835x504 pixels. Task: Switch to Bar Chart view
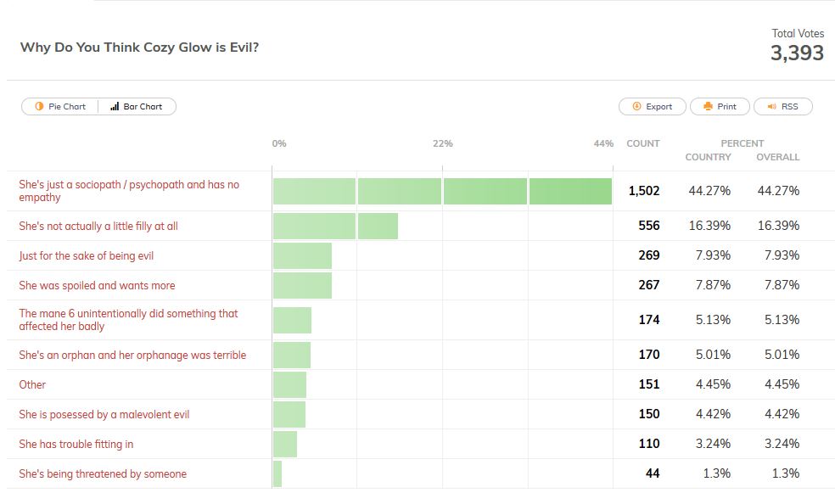click(137, 107)
